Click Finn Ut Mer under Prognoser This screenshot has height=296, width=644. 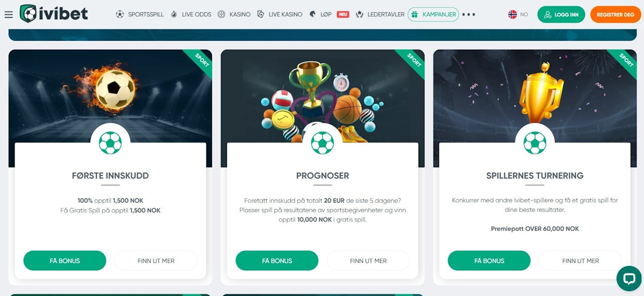[x=368, y=261]
